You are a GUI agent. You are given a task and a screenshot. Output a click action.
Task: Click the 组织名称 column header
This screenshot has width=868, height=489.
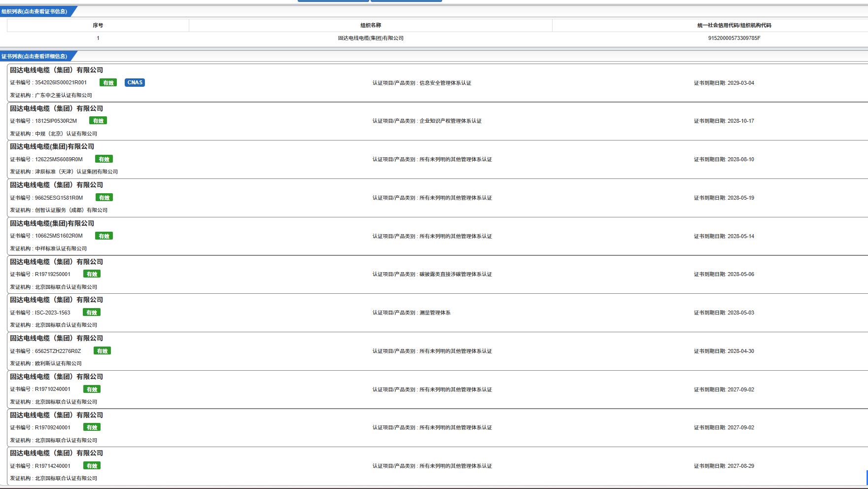point(371,25)
